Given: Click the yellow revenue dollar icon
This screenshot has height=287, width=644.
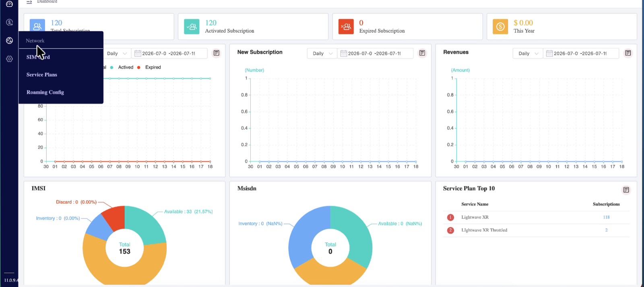Looking at the screenshot, I should [x=500, y=27].
